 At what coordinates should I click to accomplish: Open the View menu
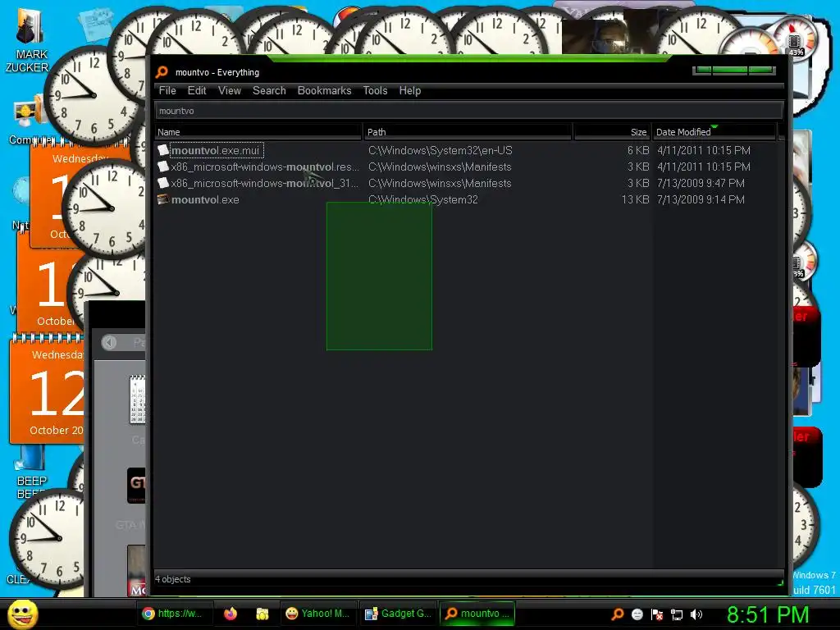coord(230,90)
